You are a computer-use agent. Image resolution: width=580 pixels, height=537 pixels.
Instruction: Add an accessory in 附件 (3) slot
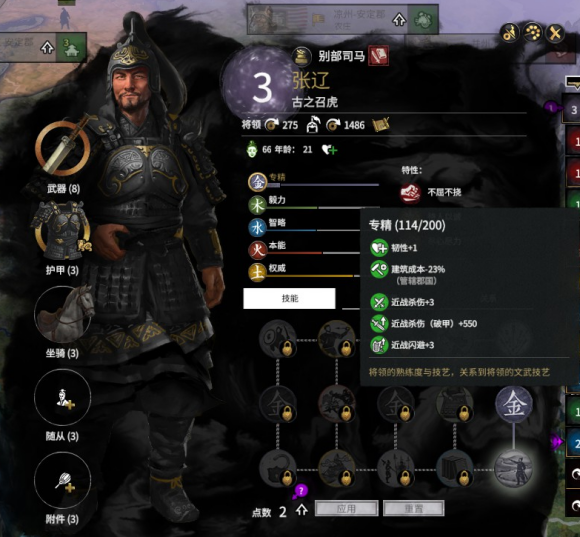[63, 480]
